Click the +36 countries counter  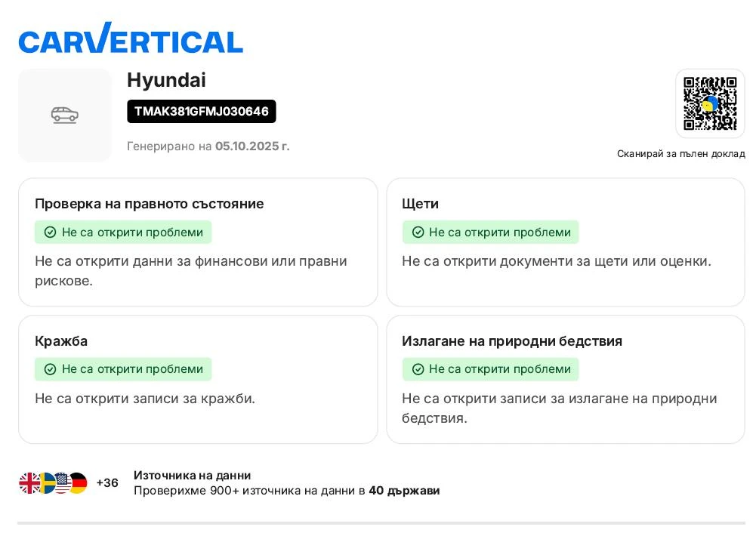[107, 483]
